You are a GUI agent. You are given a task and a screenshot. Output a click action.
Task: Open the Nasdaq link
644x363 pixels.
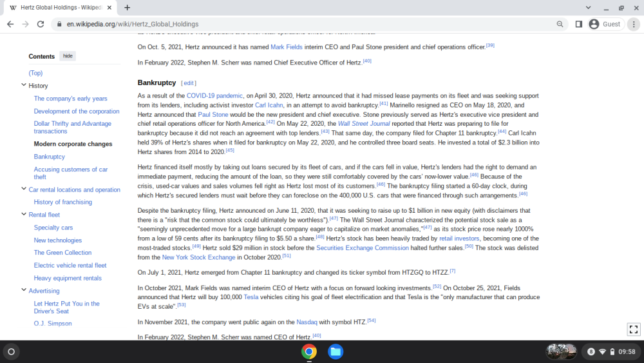307,322
